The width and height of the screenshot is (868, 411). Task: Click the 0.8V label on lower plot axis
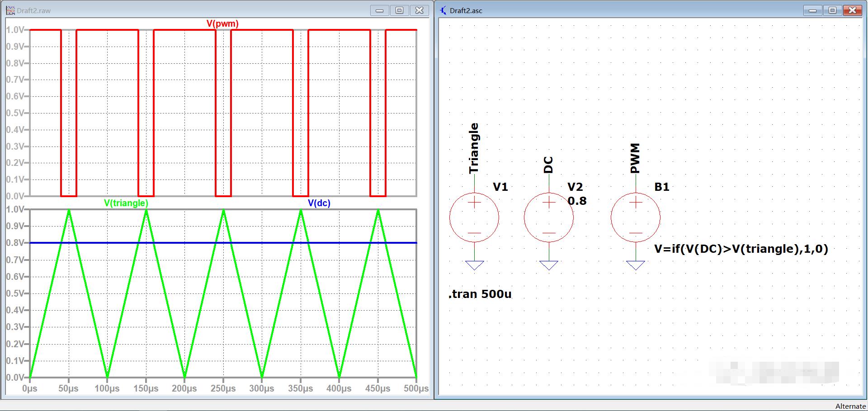pyautogui.click(x=15, y=243)
